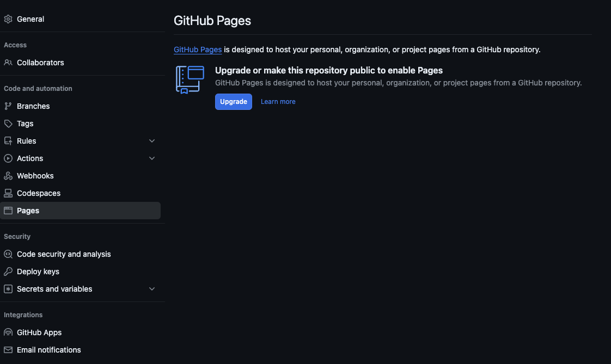Click the GitHub Pages heading
This screenshot has height=364, width=611.
click(x=212, y=21)
